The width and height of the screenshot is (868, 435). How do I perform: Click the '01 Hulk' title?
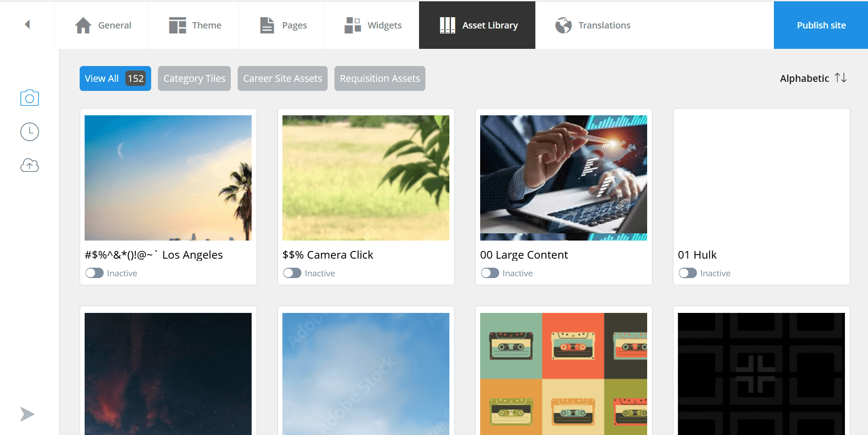coord(697,255)
